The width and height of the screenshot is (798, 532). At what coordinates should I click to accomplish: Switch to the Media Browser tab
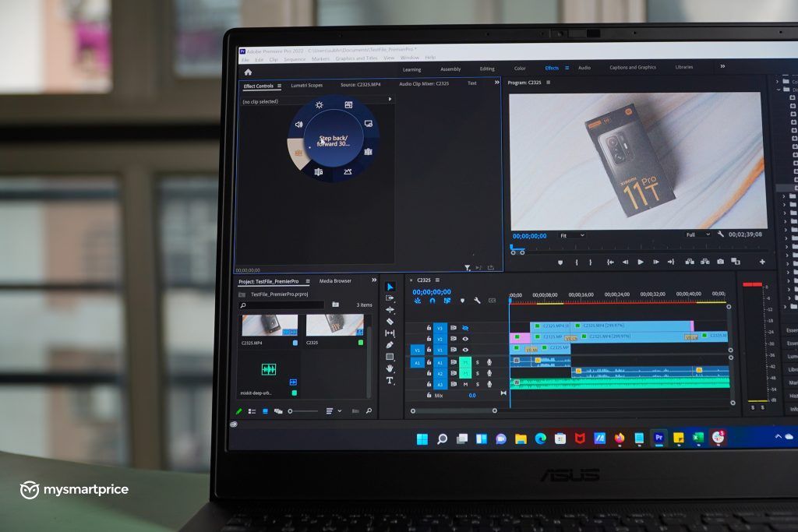tap(335, 280)
